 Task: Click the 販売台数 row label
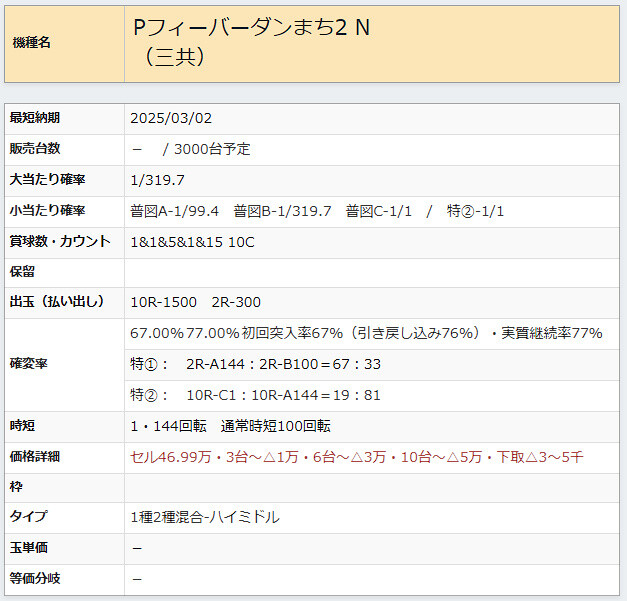click(x=35, y=149)
